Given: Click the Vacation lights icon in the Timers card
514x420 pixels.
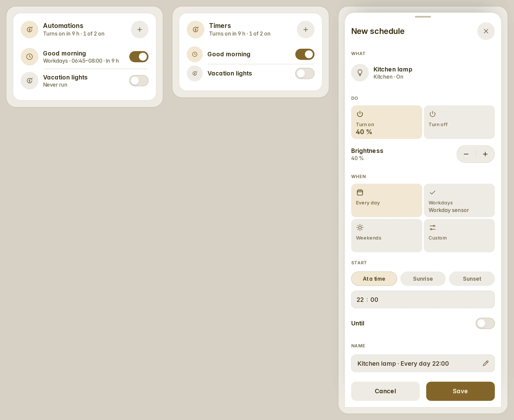Looking at the screenshot, I should [x=195, y=73].
